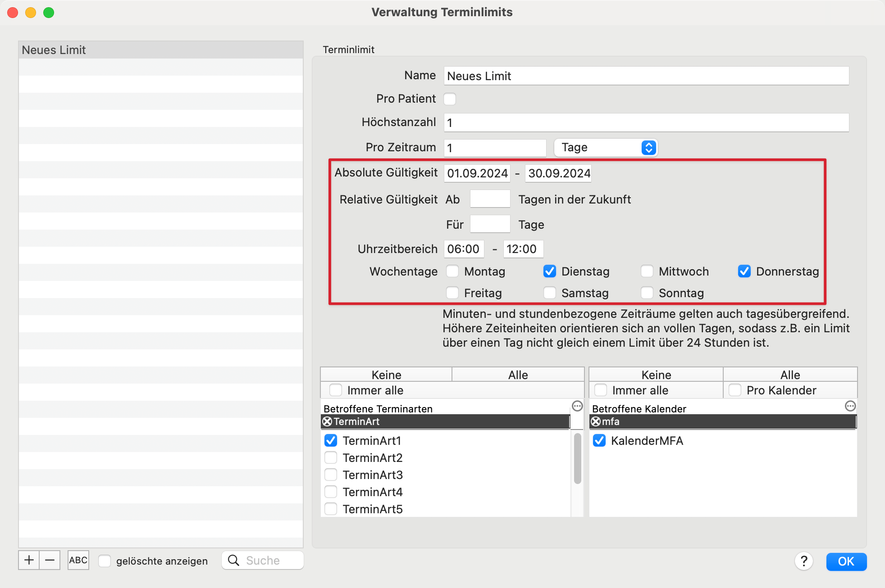Image resolution: width=885 pixels, height=588 pixels.
Task: Toggle gelöschte anzeigen checkbox
Action: coord(105,561)
